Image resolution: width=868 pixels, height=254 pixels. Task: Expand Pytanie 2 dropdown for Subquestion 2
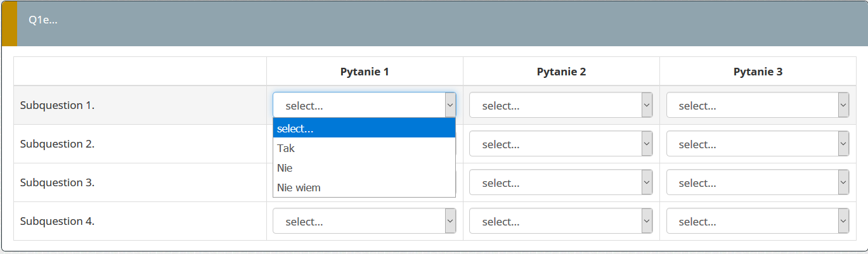(x=560, y=144)
